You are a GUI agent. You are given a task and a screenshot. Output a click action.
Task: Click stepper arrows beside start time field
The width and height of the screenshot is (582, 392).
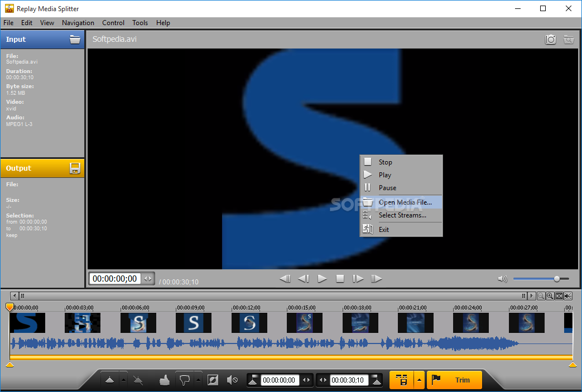click(x=306, y=380)
